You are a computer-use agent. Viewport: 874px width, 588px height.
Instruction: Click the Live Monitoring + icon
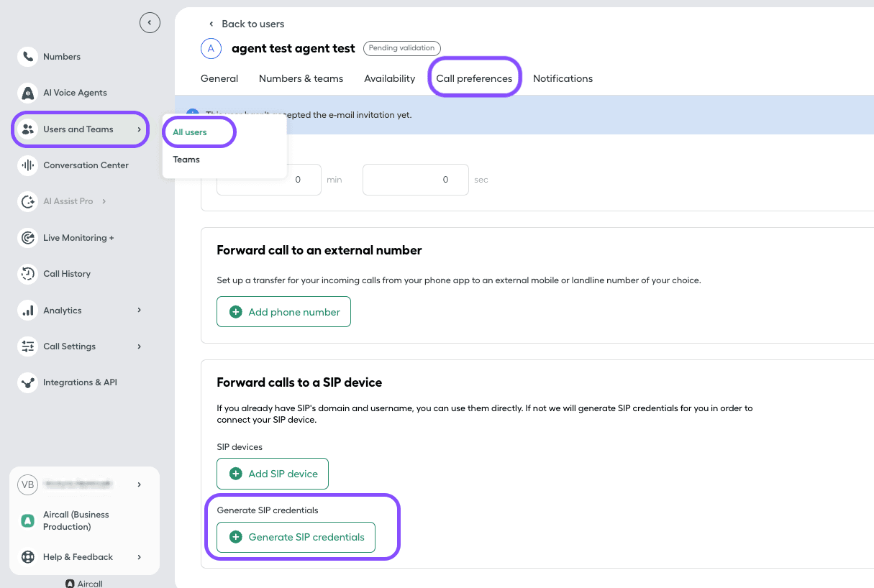pos(27,238)
